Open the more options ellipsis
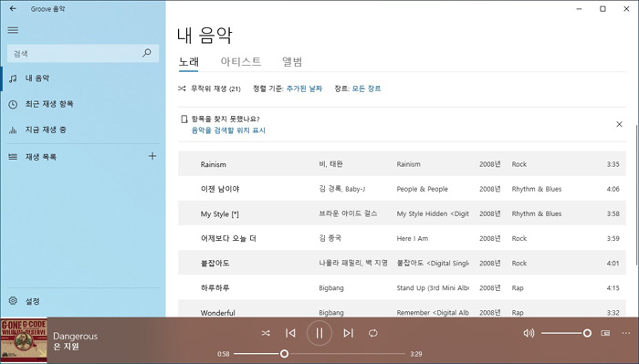The height and width of the screenshot is (364, 639). coord(626,334)
